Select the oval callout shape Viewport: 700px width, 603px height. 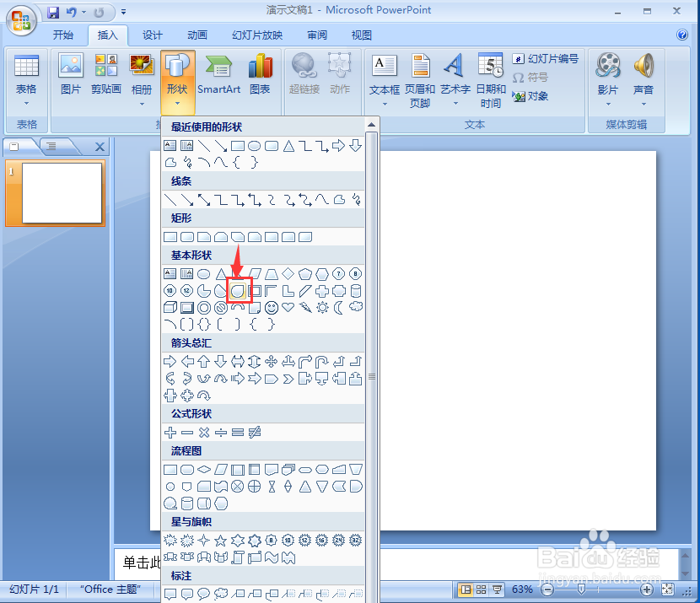[x=204, y=594]
